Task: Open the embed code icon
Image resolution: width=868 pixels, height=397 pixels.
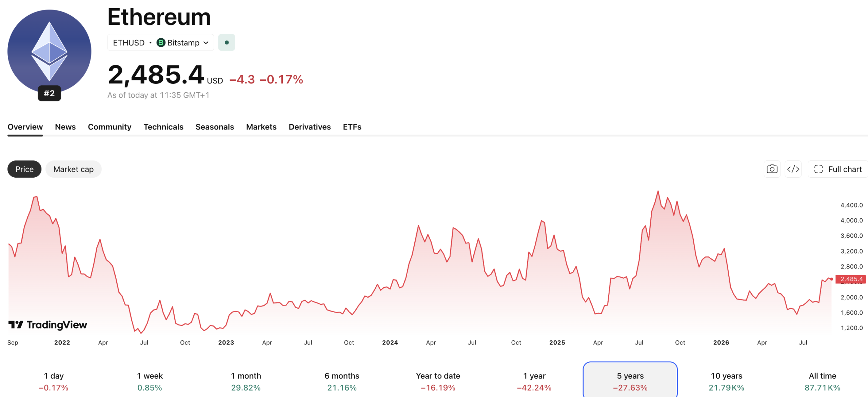Action: [793, 169]
